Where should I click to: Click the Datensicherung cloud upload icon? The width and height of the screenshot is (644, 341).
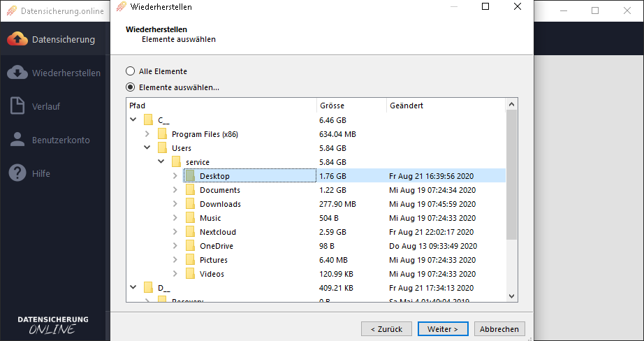17,39
